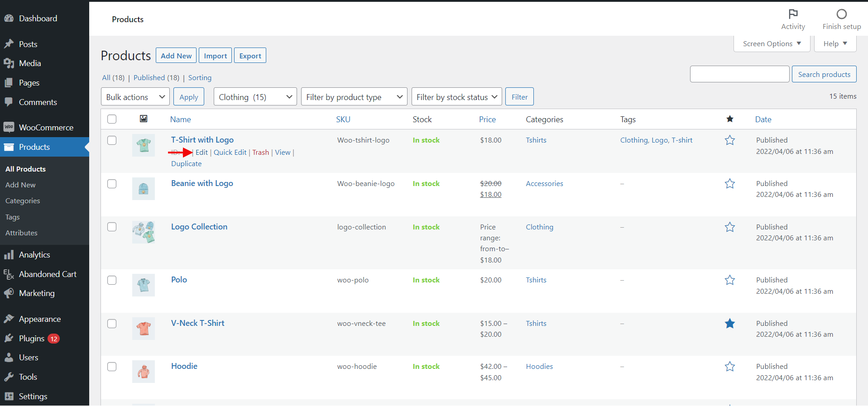
Task: Unfeature the V-Neck T-Shirt star
Action: pos(729,324)
